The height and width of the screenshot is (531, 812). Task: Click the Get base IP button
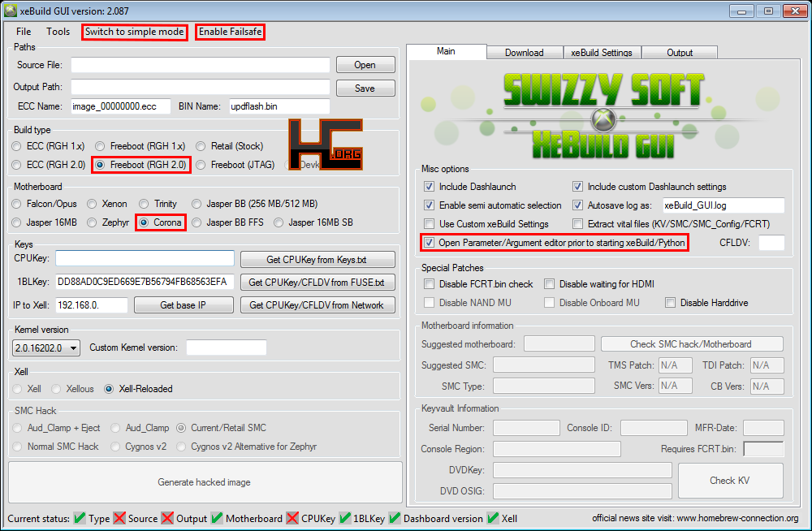(184, 305)
